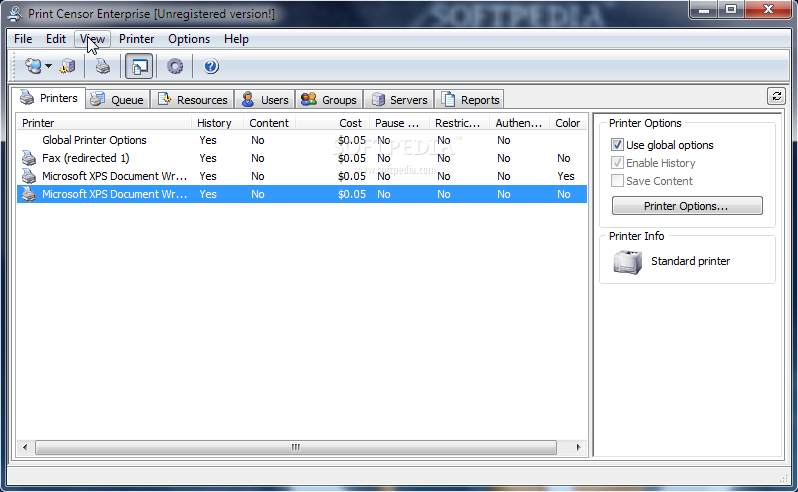The width and height of the screenshot is (798, 492).
Task: Uncheck Use global options checkbox
Action: tap(617, 145)
